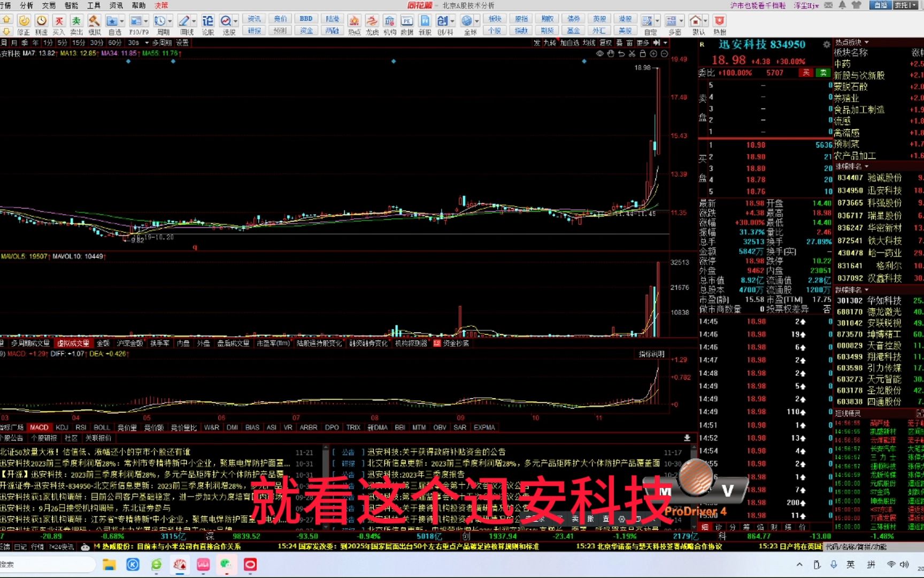The height and width of the screenshot is (578, 924).
Task: Click the 新股 document icon
Action: (425, 21)
